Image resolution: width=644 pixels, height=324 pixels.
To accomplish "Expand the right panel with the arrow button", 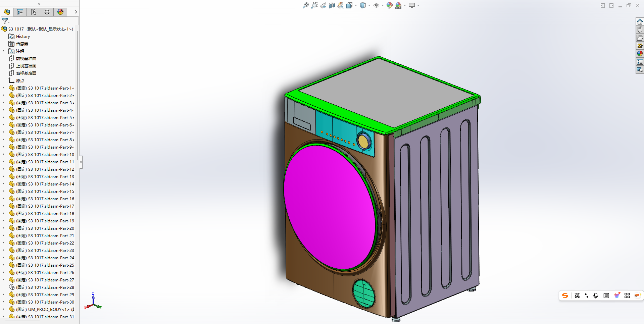I will (x=611, y=5).
